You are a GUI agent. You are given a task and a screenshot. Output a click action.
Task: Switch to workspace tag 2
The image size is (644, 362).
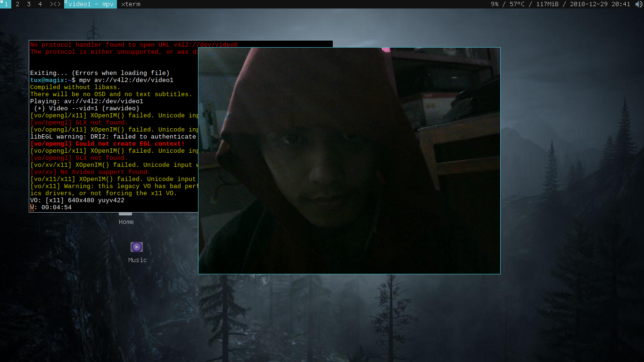tap(17, 4)
